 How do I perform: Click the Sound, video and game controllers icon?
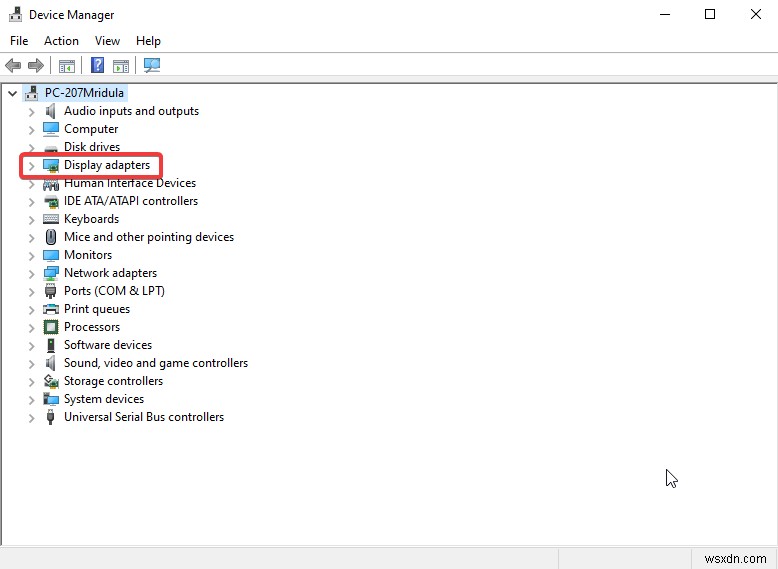click(x=51, y=363)
